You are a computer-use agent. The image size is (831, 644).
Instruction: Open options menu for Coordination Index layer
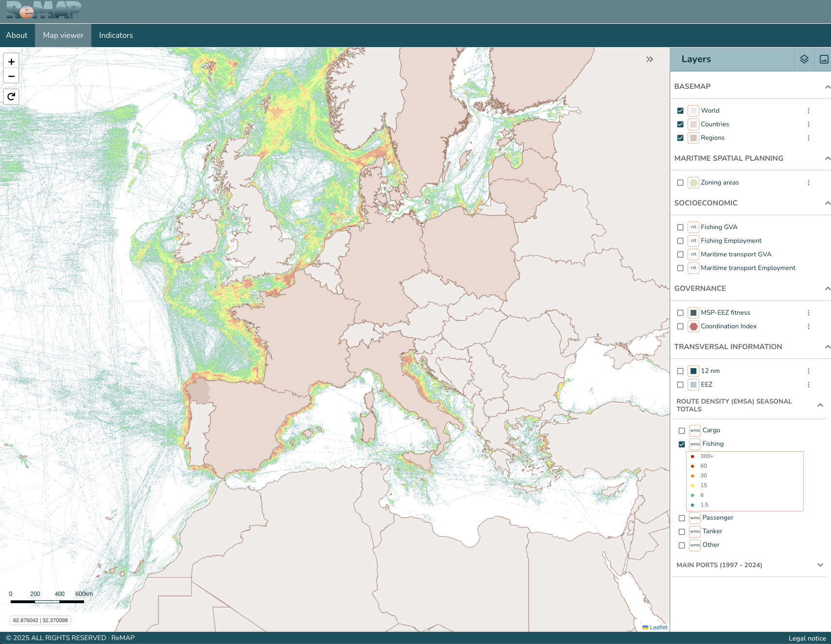(809, 326)
